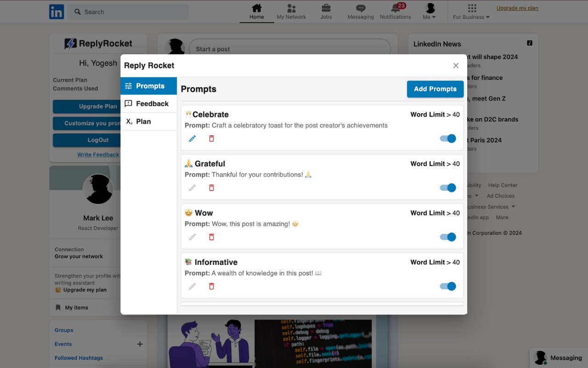Delete the Informative prompt
The width and height of the screenshot is (588, 368).
point(211,286)
